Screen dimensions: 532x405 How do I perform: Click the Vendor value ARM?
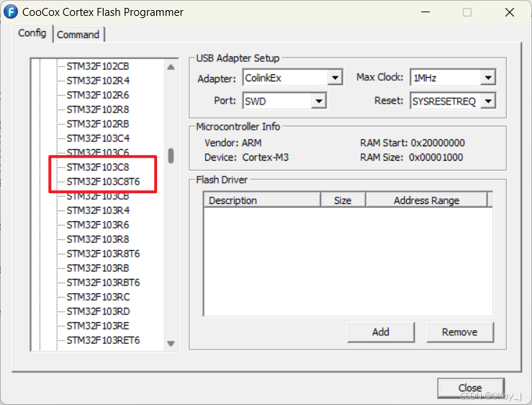251,143
